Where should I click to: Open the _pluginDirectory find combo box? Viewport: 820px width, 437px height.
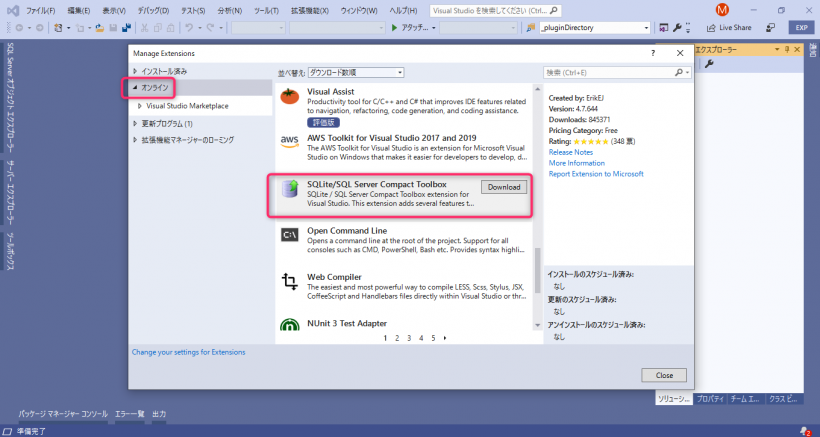[x=595, y=28]
